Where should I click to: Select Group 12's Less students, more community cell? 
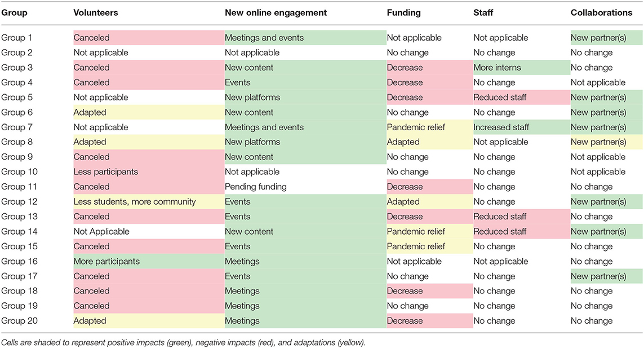point(149,201)
